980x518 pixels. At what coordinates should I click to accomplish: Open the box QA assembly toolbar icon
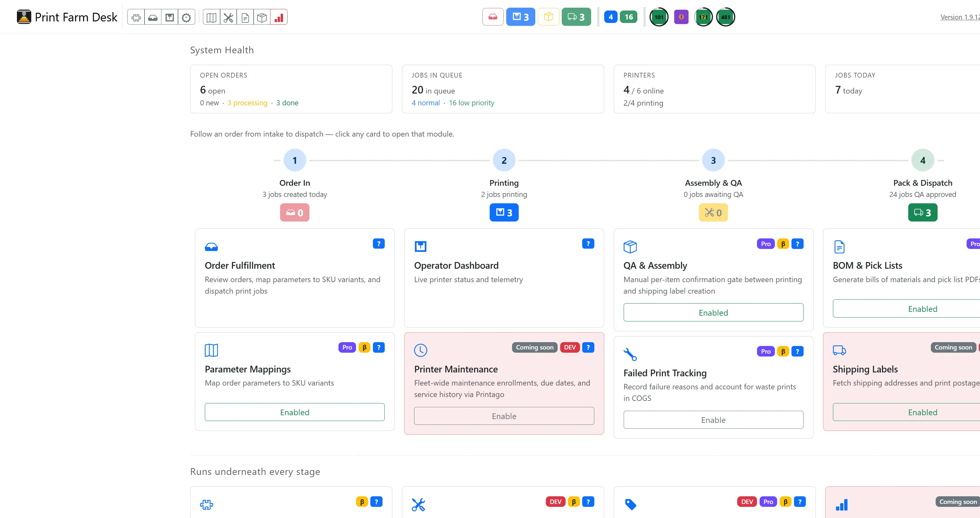(262, 17)
